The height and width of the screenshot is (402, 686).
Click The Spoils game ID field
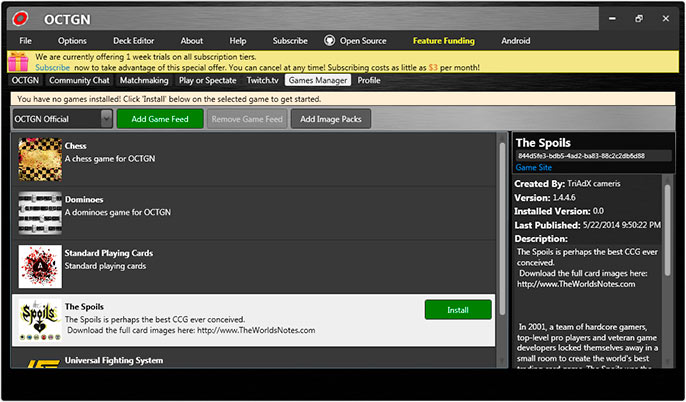(594, 156)
